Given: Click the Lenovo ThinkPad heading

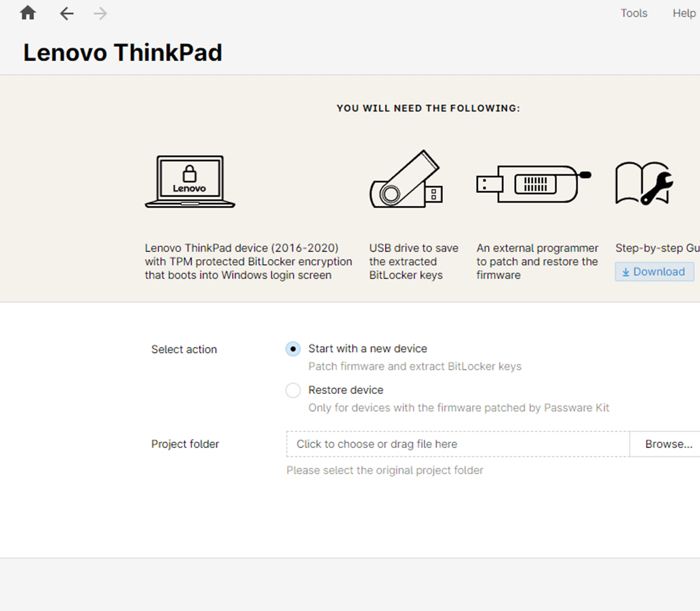Looking at the screenshot, I should [x=123, y=52].
